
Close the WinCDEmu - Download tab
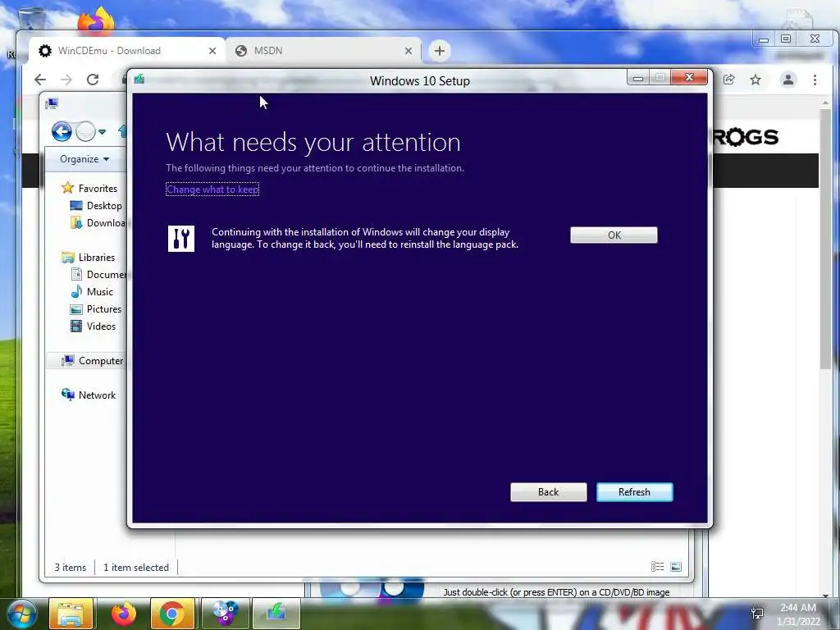212,51
